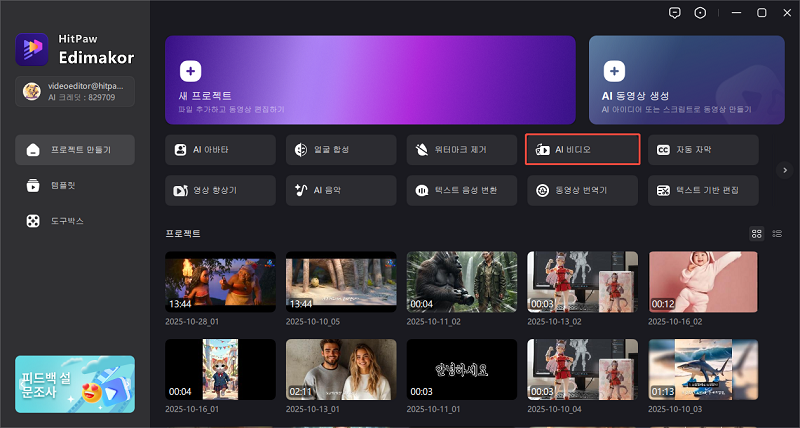The image size is (800, 428).
Task: Open baby project thumbnail 2025-10-16_02
Action: click(x=703, y=282)
